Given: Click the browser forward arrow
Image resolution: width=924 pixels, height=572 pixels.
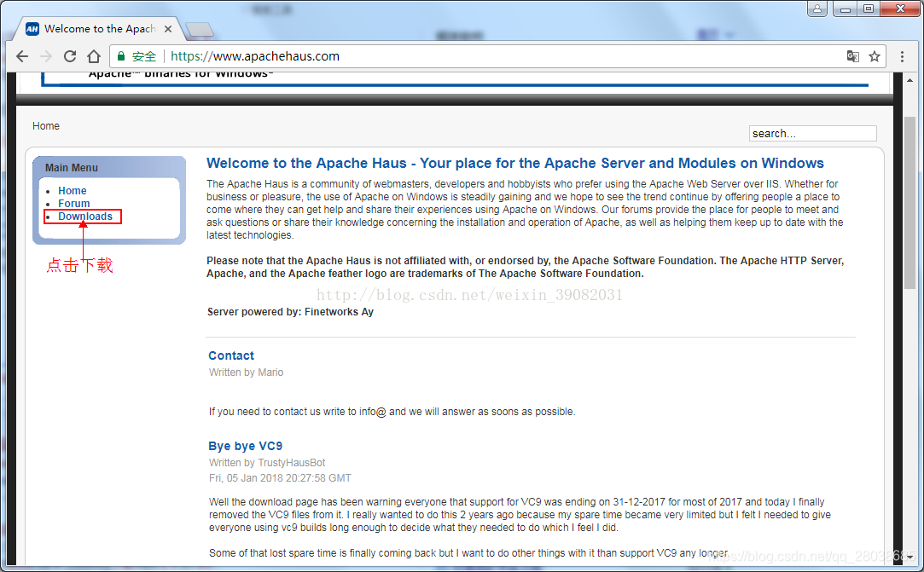Looking at the screenshot, I should pos(46,56).
